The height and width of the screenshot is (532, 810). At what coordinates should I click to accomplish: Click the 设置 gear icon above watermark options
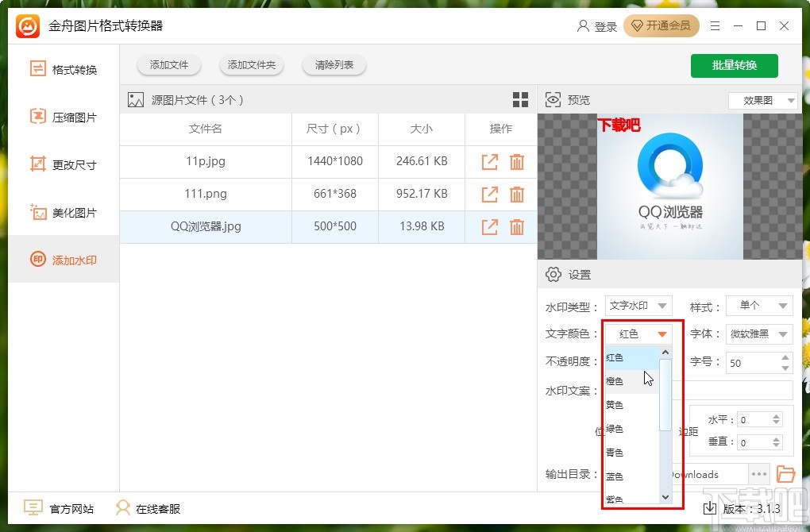554,274
